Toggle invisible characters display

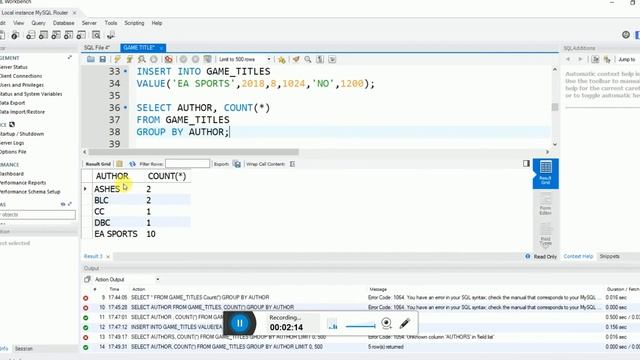coord(320,60)
